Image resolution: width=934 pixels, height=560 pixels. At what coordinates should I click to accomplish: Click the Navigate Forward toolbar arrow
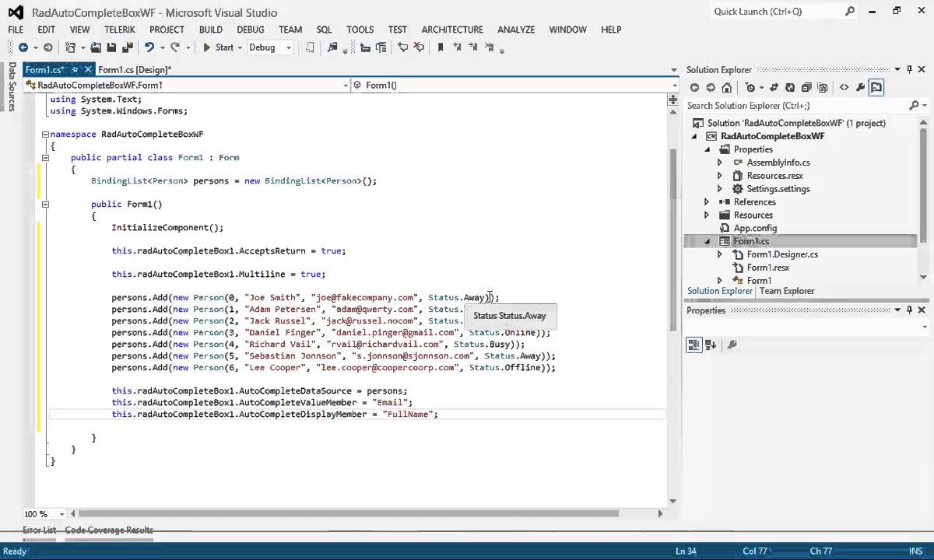coord(47,47)
